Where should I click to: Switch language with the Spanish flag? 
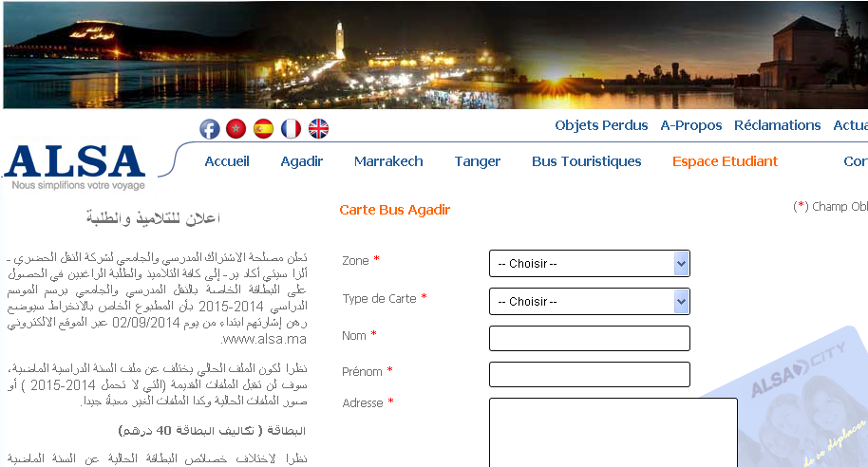(263, 129)
